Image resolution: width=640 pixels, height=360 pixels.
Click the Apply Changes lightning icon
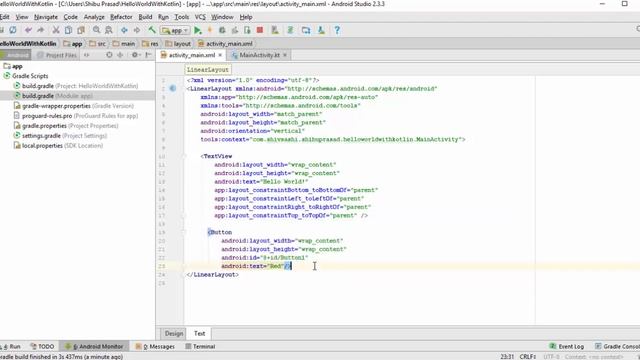pyautogui.click(x=210, y=30)
